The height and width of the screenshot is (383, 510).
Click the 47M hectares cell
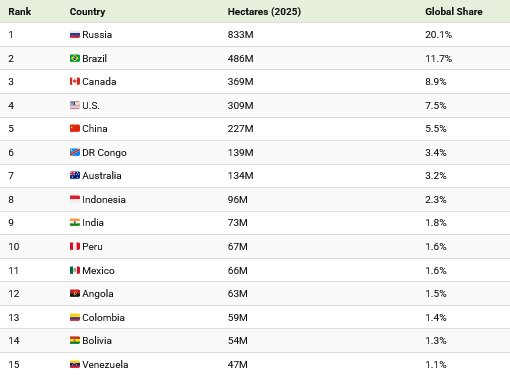point(238,364)
